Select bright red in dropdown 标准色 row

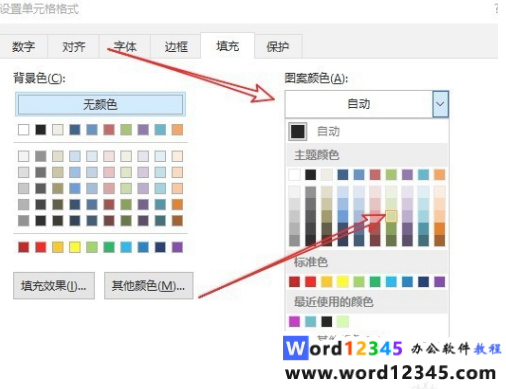(311, 282)
